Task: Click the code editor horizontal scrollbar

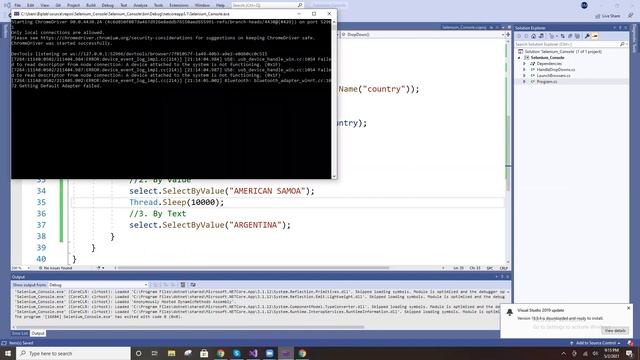Action: click(x=253, y=268)
